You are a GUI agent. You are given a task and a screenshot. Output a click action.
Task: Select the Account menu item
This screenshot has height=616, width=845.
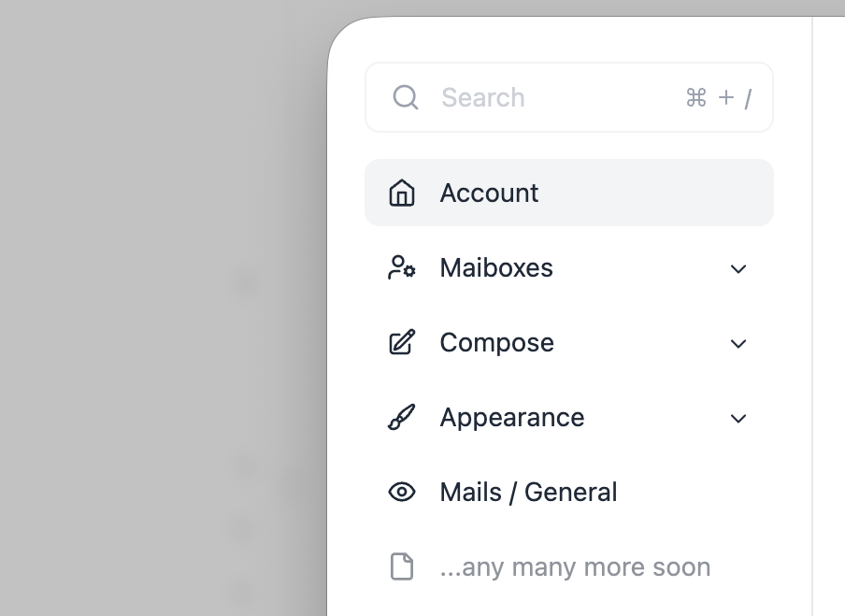click(x=490, y=193)
